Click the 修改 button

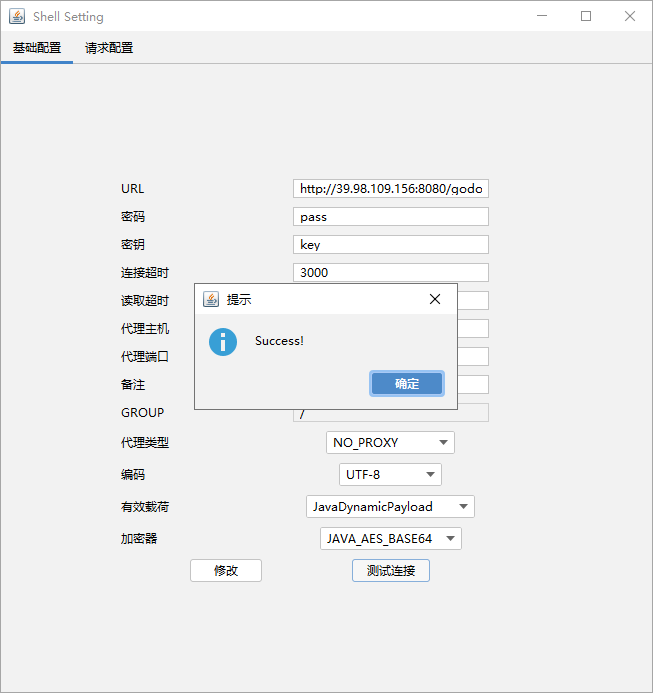tap(226, 570)
